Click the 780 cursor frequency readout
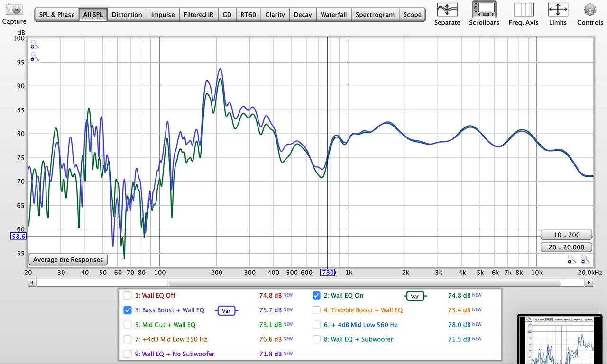This screenshot has width=607, height=364. point(328,273)
